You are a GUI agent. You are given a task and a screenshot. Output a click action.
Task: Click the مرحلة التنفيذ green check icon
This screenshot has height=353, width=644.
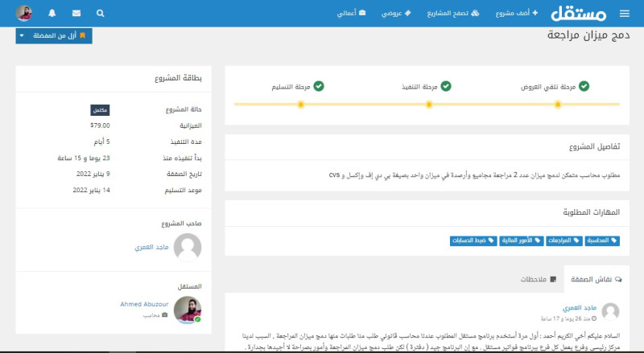point(446,86)
